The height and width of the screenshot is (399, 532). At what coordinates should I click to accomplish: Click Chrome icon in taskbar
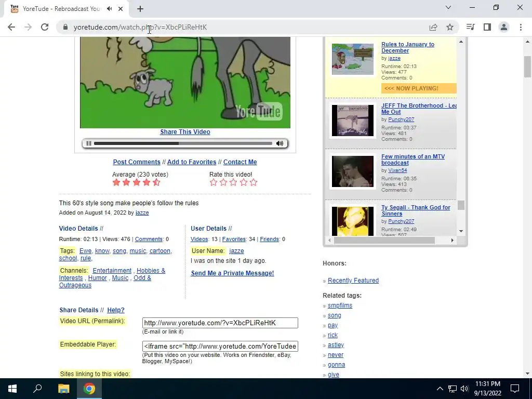point(89,389)
